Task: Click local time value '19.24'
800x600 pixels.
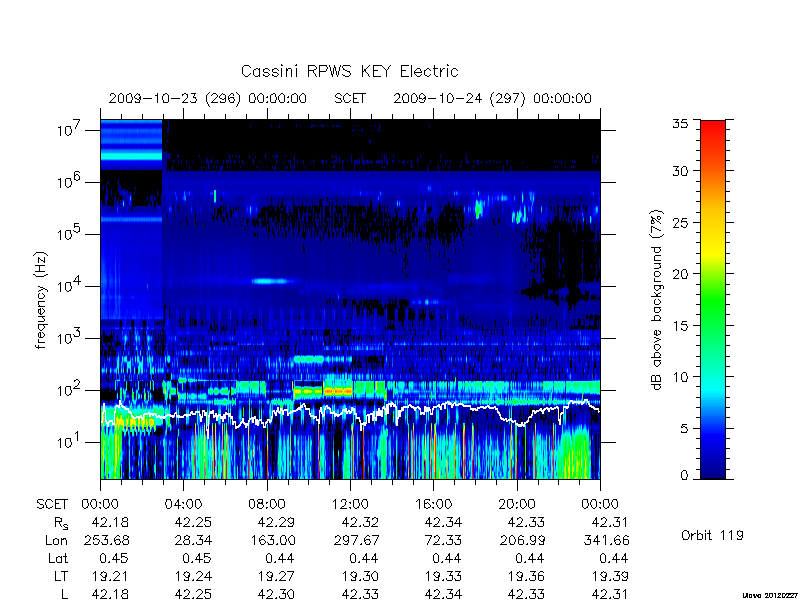Action: tap(193, 577)
